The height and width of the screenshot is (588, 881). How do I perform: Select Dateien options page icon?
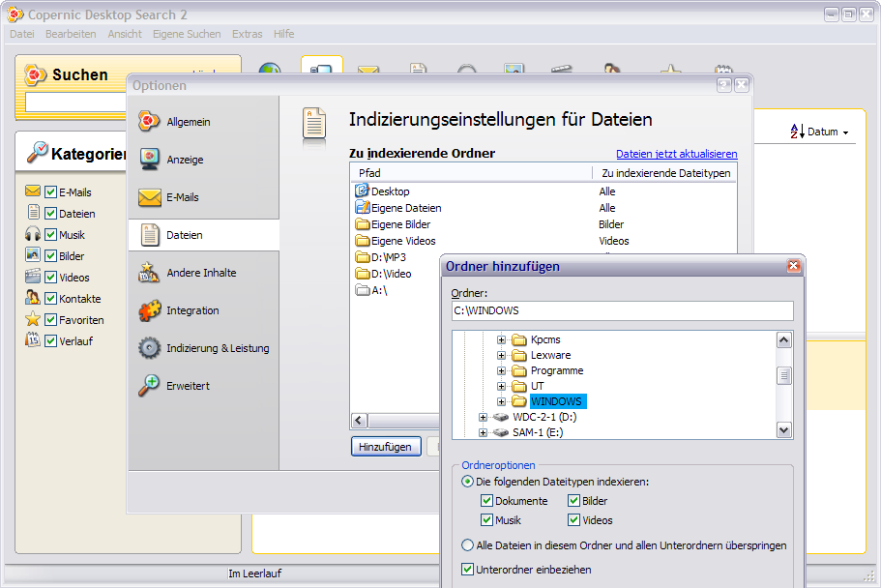pyautogui.click(x=150, y=235)
